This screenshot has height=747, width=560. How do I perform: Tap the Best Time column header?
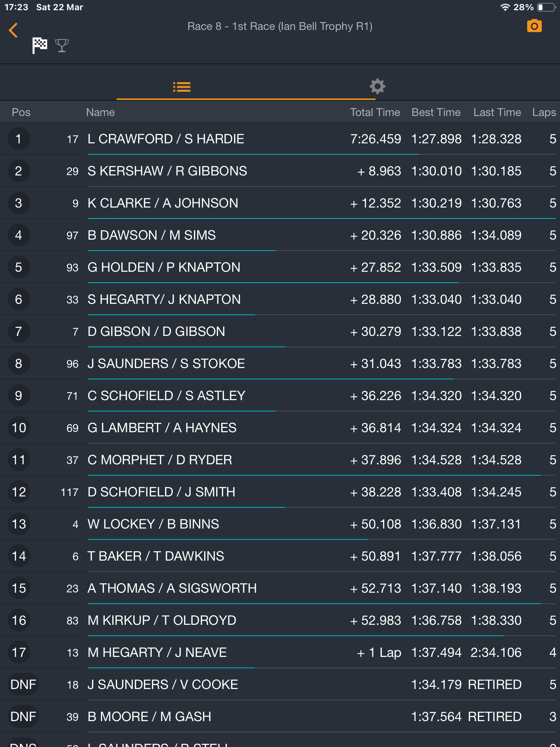436,112
